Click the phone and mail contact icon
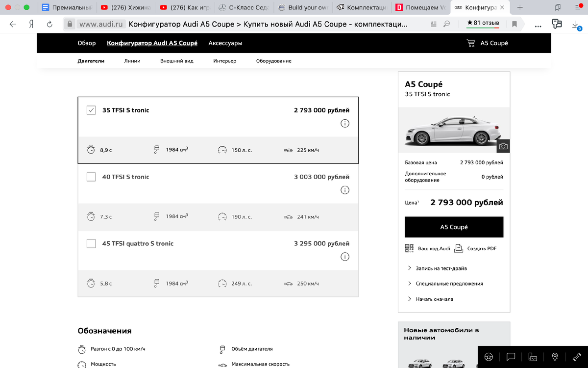The height and width of the screenshot is (368, 588). (533, 357)
